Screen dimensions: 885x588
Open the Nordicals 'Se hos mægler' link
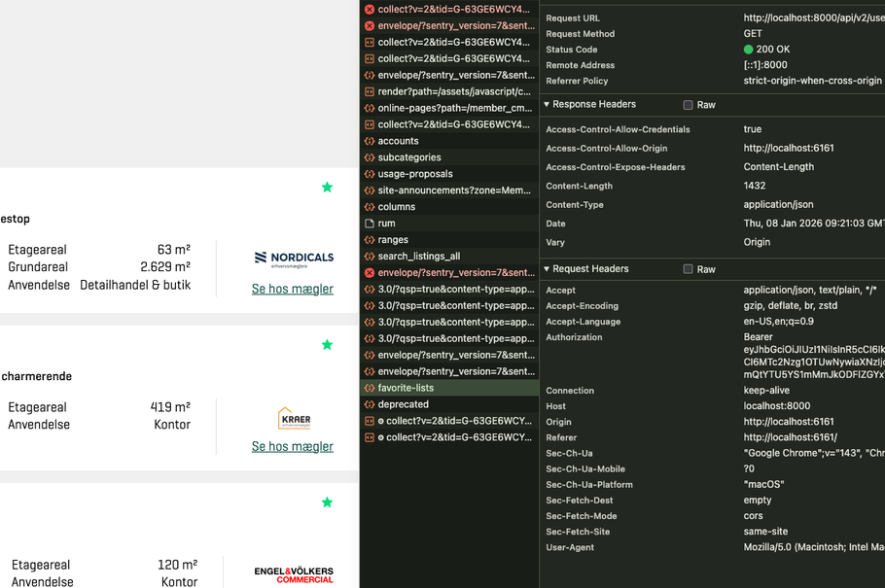pyautogui.click(x=292, y=289)
